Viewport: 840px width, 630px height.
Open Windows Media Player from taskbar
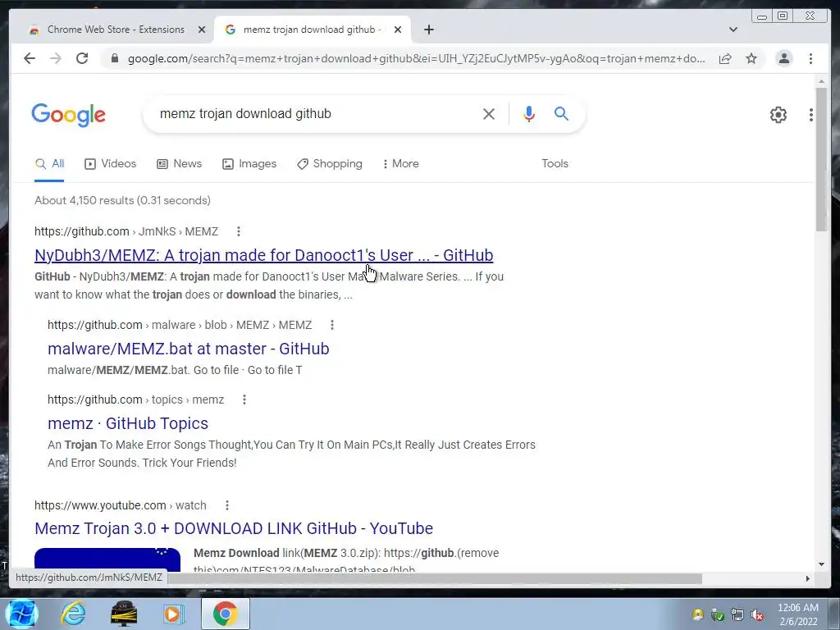pyautogui.click(x=174, y=614)
